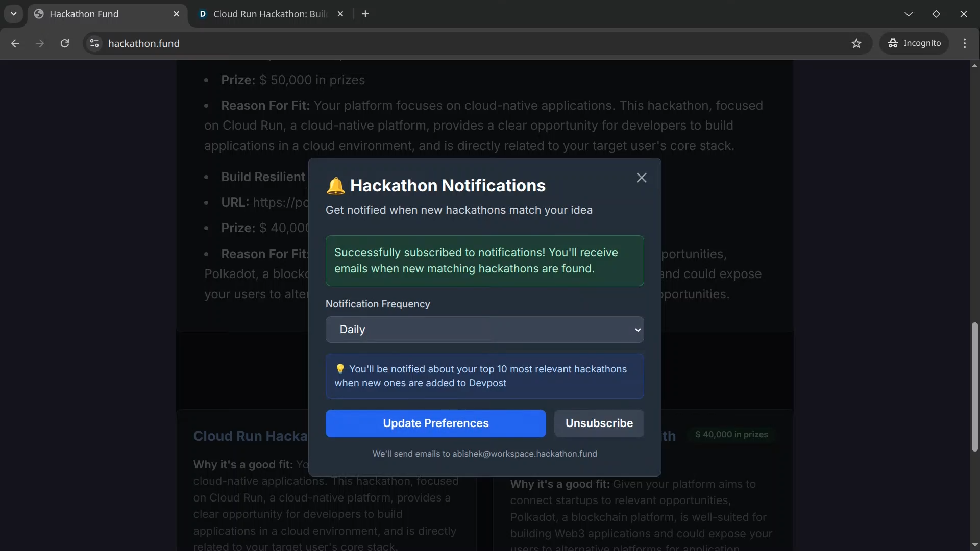Click the browser back arrow
The height and width of the screenshot is (551, 980).
click(15, 43)
